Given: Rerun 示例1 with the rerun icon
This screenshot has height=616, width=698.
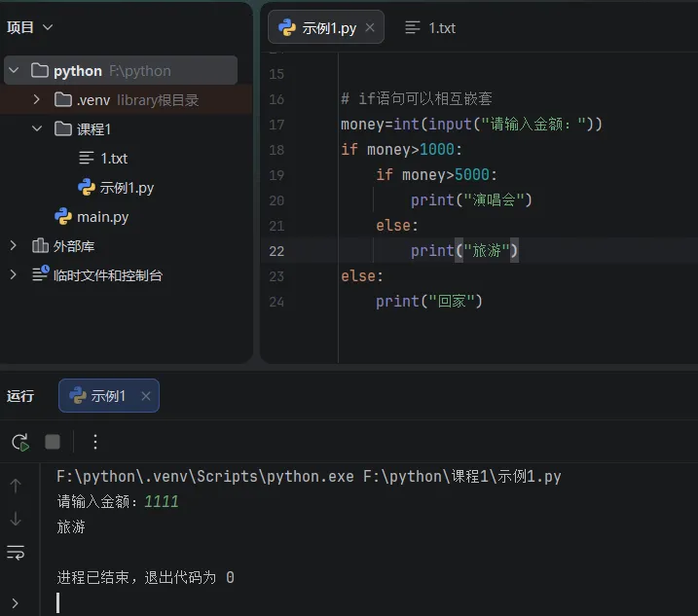Looking at the screenshot, I should coord(20,442).
